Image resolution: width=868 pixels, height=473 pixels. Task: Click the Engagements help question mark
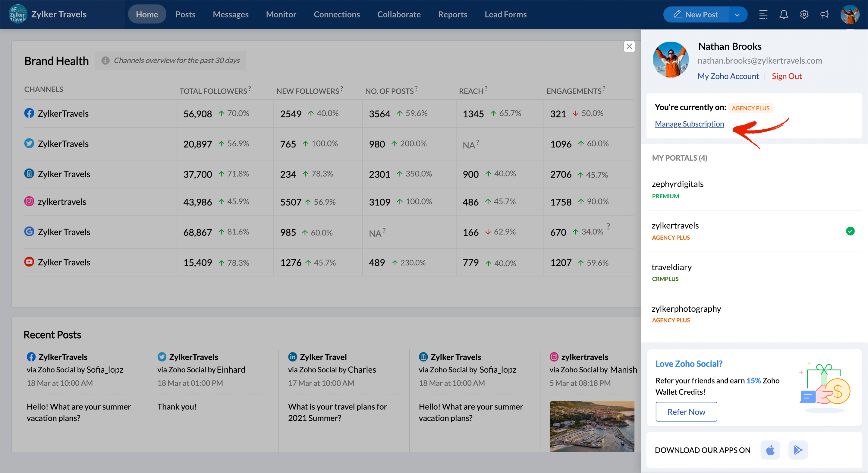(x=603, y=88)
